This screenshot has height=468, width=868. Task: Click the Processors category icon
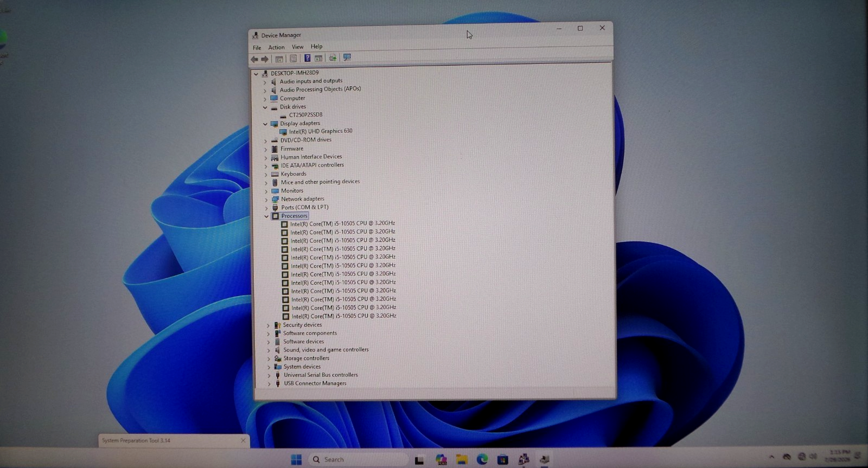pos(276,216)
